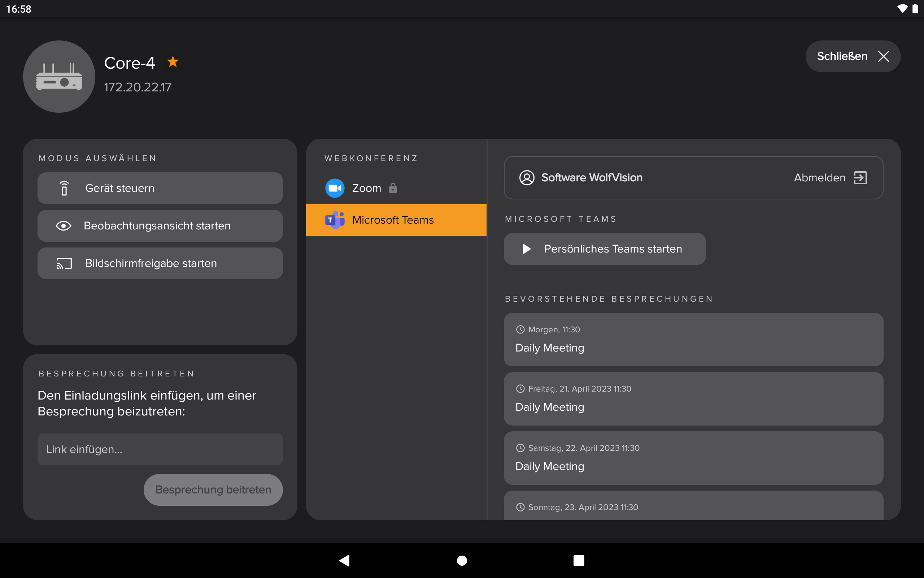Click the clock icon on Freitag meeting

coord(520,389)
